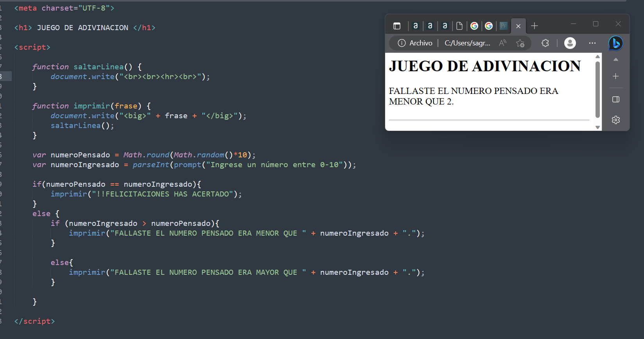
Task: Click the page scrollbar up arrow
Action: click(597, 57)
